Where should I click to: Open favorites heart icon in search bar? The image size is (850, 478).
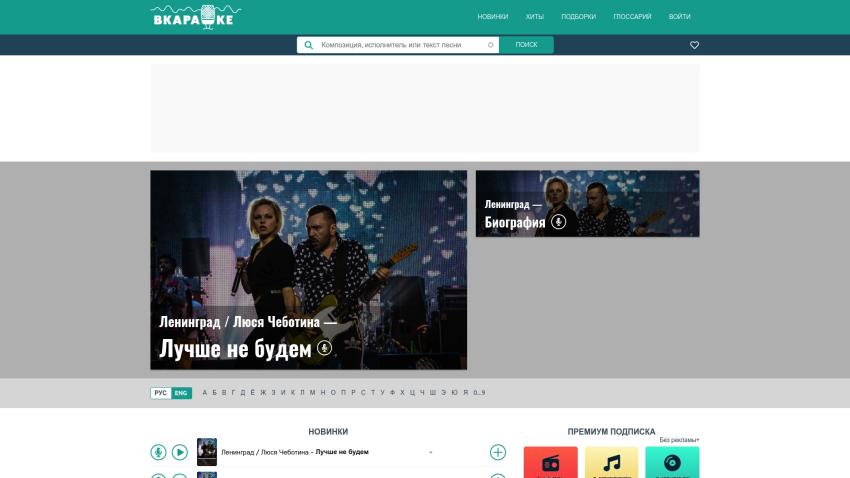click(694, 45)
